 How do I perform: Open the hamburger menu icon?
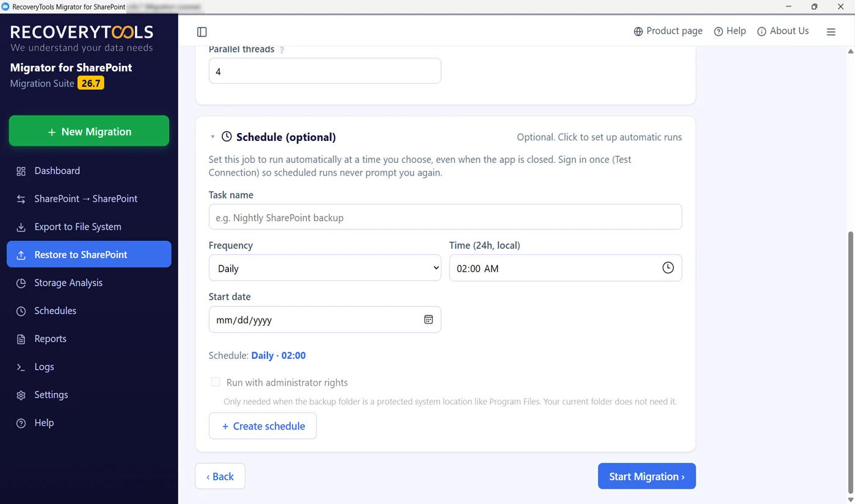[831, 32]
